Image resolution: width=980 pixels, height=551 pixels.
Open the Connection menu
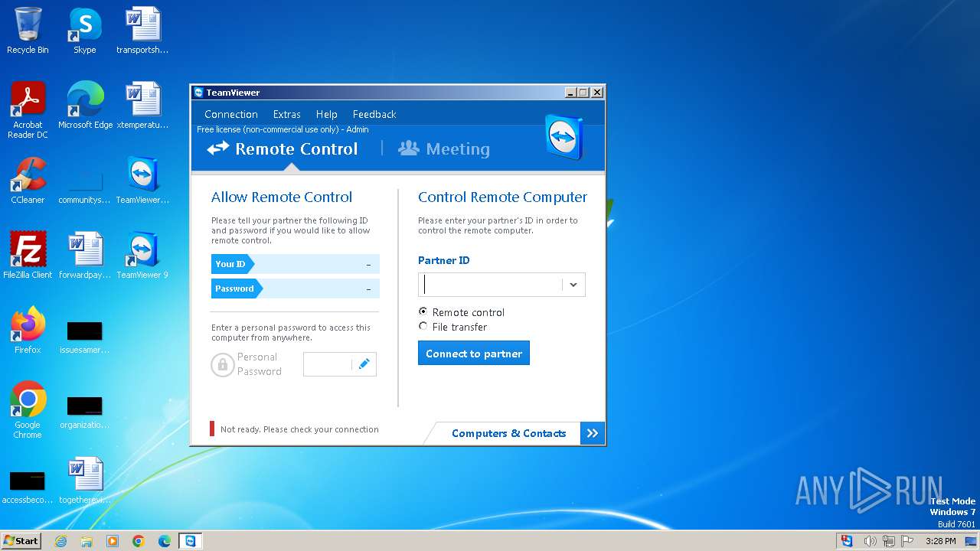231,114
